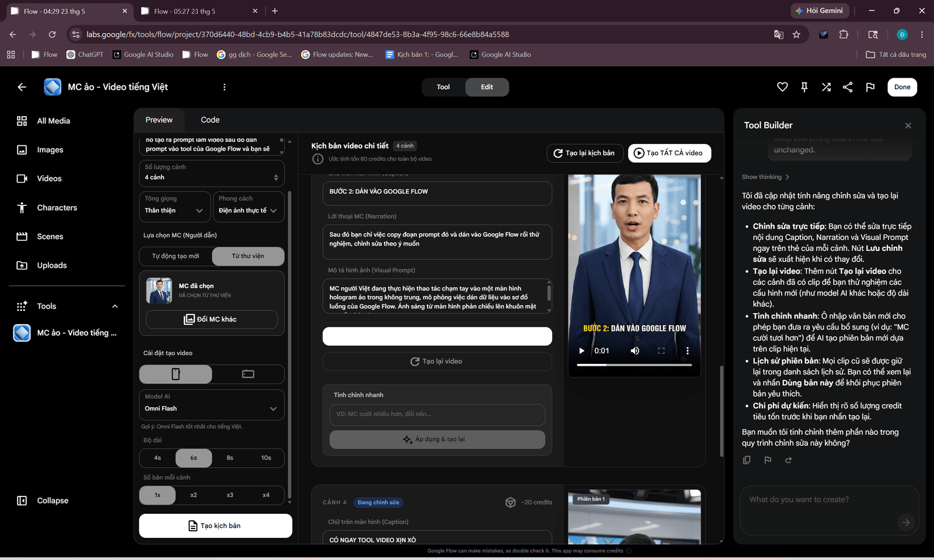The height and width of the screenshot is (560, 934).
Task: Collapse the Tools section in sidebar
Action: [x=115, y=306]
